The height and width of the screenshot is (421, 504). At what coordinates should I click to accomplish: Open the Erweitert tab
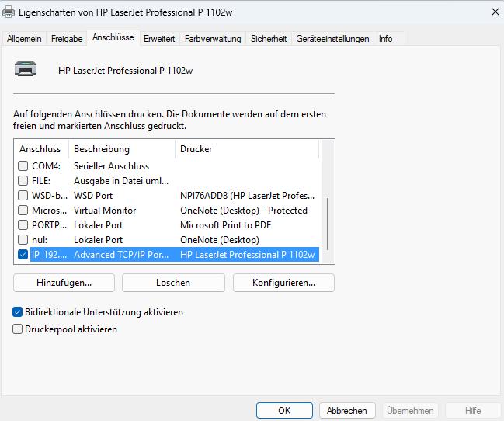click(x=159, y=39)
